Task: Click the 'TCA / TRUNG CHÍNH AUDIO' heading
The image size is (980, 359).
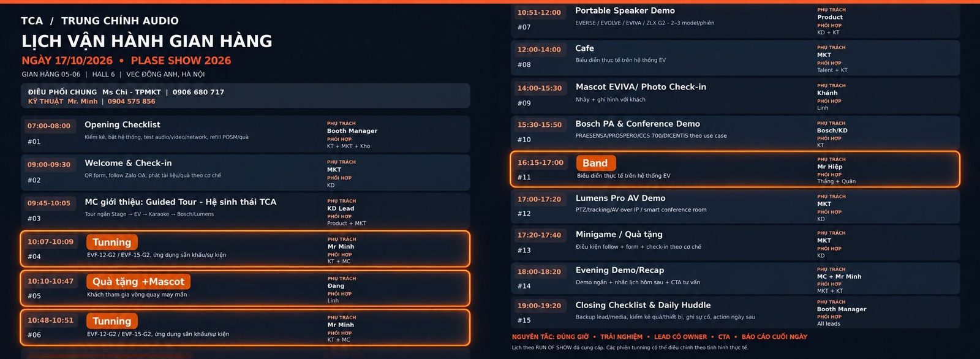Action: point(100,21)
